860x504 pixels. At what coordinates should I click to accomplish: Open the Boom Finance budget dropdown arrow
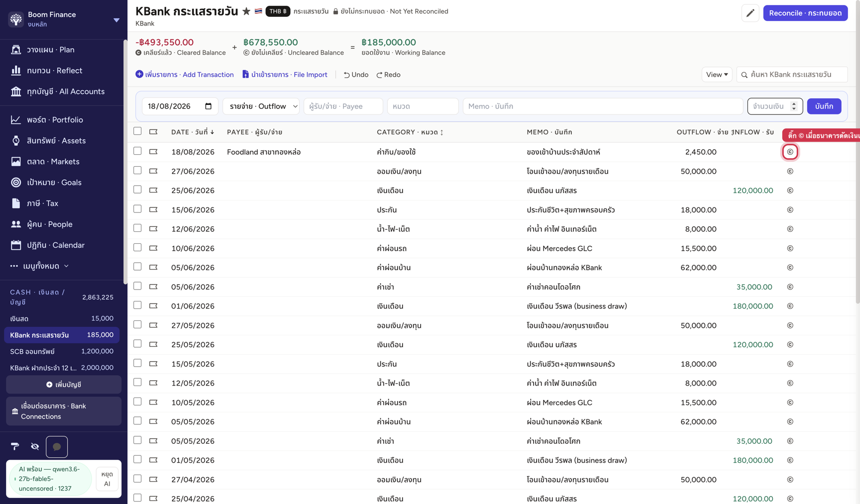coord(116,20)
